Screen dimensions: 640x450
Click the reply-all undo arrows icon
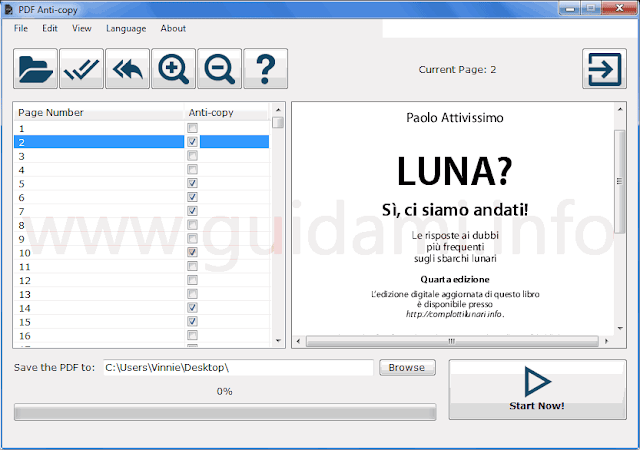coord(127,69)
